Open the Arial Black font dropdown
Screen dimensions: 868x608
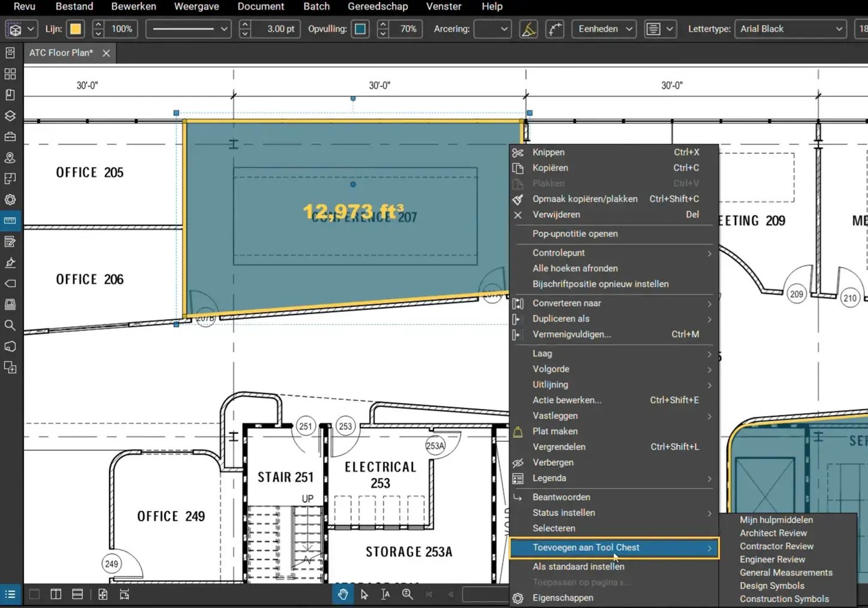coord(791,29)
